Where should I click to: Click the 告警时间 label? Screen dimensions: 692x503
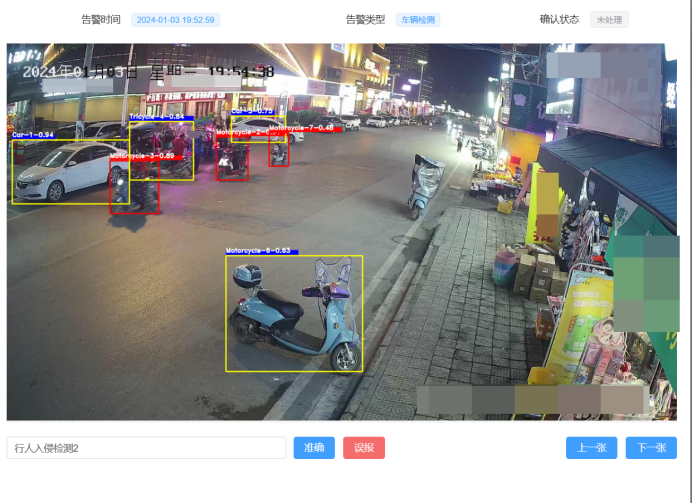(101, 19)
